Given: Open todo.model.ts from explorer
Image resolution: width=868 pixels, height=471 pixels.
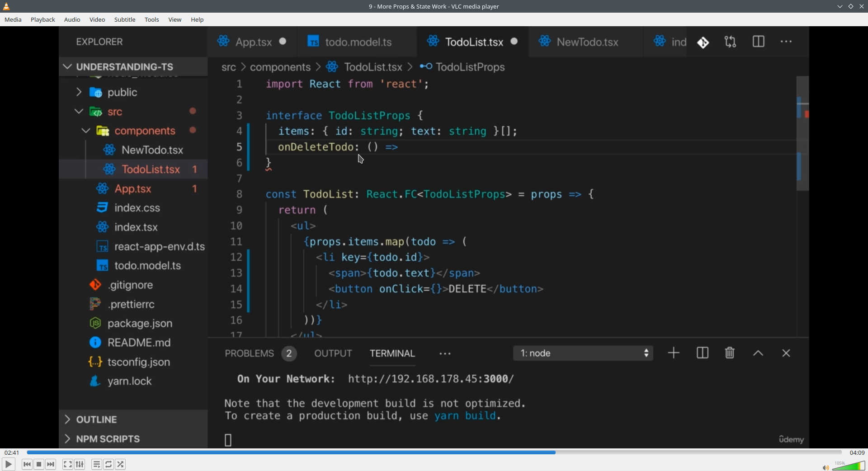Looking at the screenshot, I should pos(133,265).
